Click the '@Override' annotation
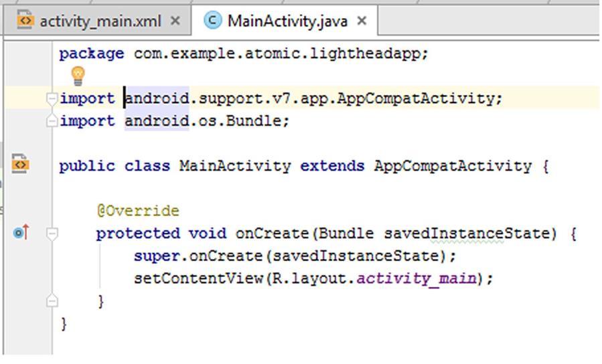The height and width of the screenshot is (364, 602). coord(138,211)
